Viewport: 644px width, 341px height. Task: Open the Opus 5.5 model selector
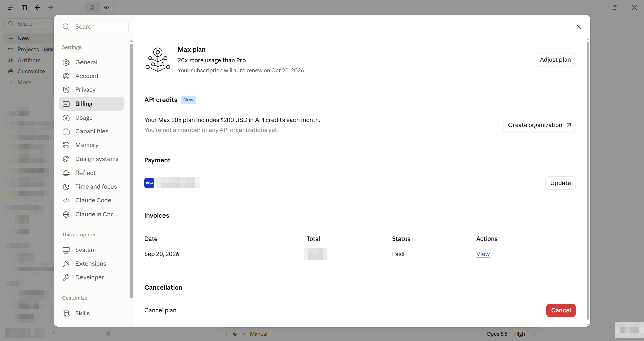(x=497, y=334)
